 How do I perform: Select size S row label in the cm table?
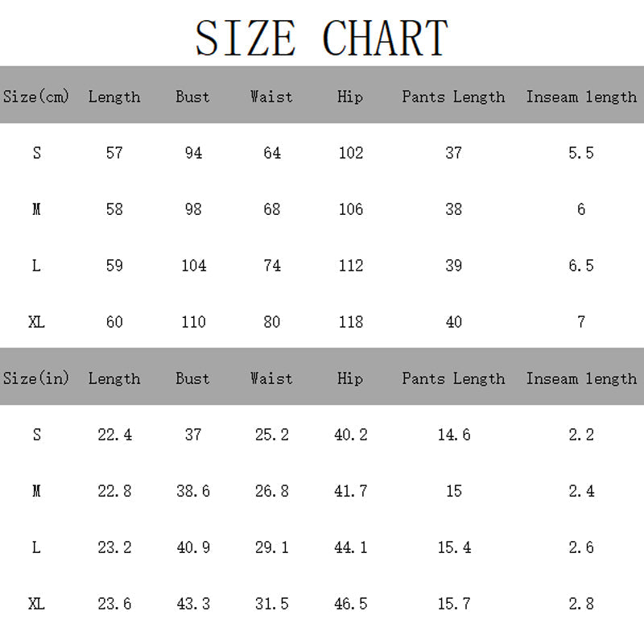(36, 153)
